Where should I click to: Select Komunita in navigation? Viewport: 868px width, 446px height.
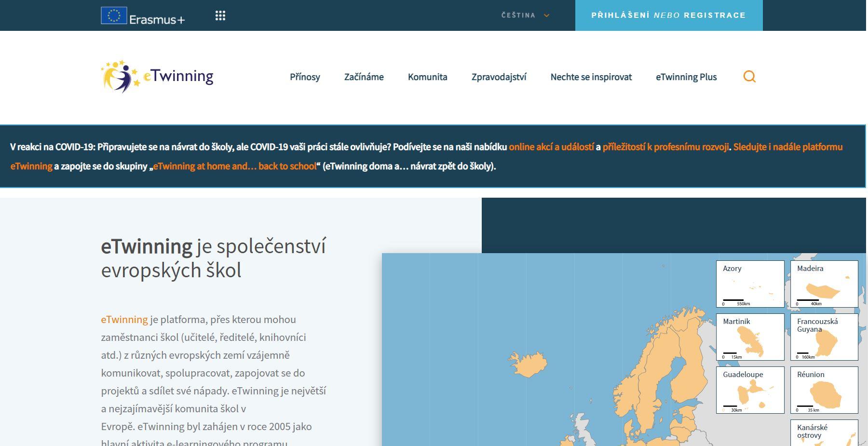pyautogui.click(x=427, y=77)
